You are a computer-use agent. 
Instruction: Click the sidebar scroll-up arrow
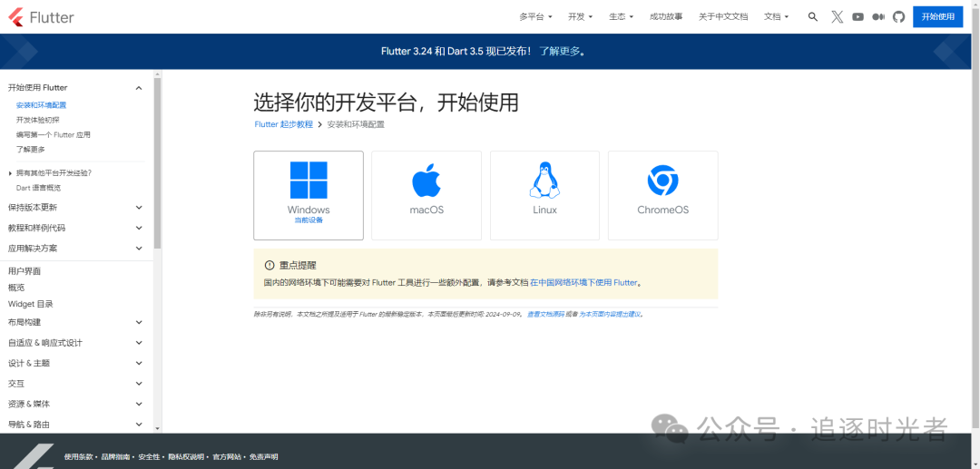(158, 73)
